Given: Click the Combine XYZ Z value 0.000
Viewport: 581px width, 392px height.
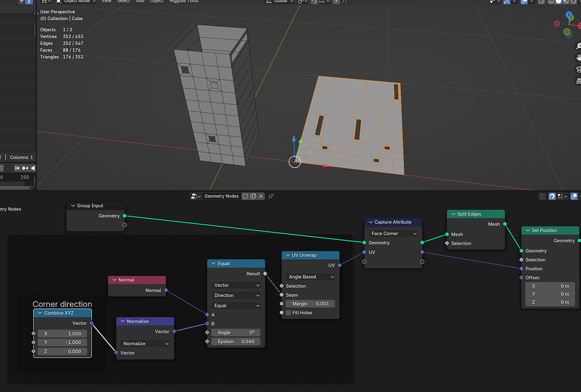Looking at the screenshot, I should click(x=62, y=351).
